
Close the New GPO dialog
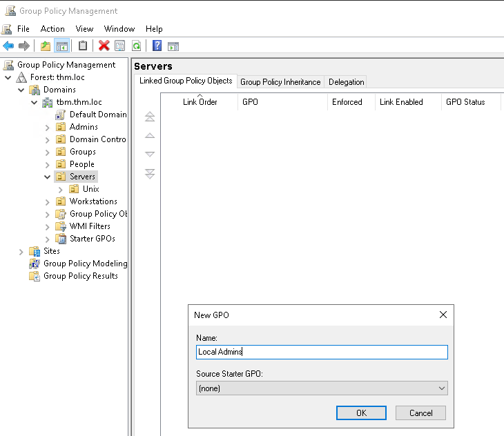coord(443,315)
